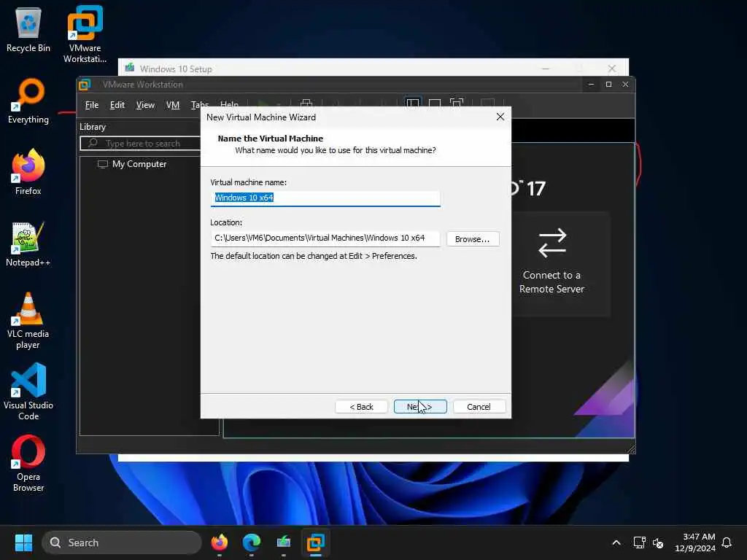Minimize the VMware Workstation window
Image resolution: width=747 pixels, height=560 pixels.
(591, 85)
